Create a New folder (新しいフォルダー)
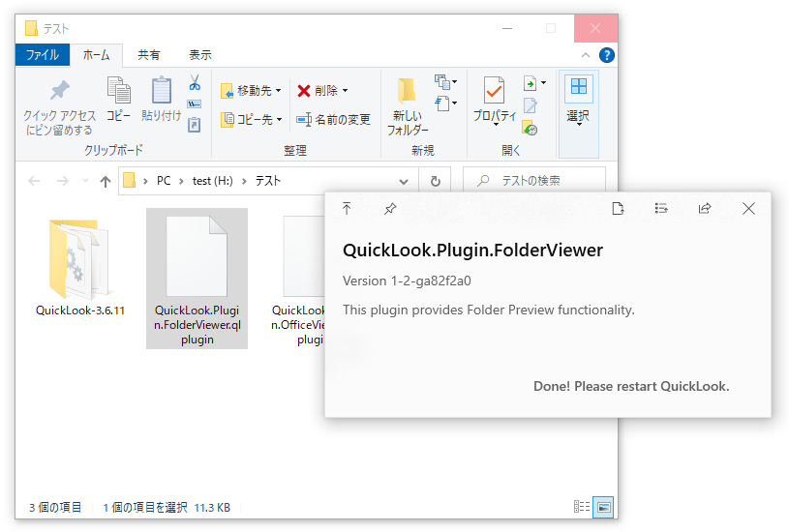Viewport: 789px width, 532px height. 407,106
